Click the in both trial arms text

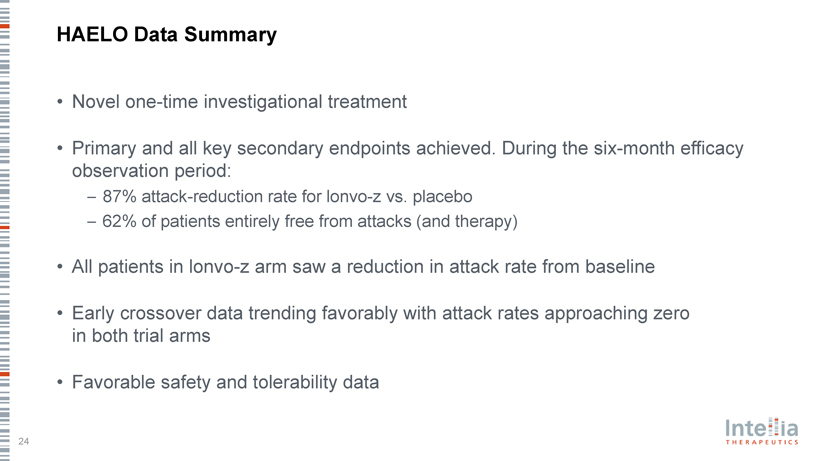[x=141, y=335]
